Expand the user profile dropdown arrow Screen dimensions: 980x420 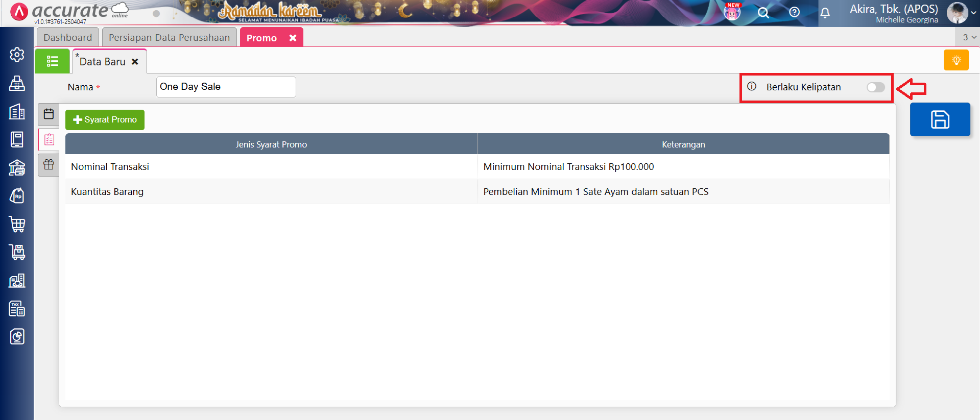(973, 13)
